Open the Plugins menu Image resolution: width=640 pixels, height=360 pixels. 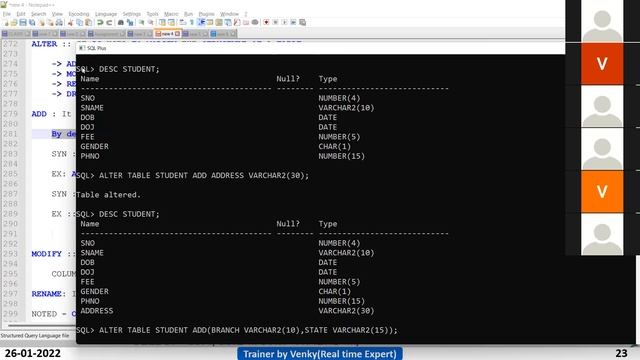[206, 14]
